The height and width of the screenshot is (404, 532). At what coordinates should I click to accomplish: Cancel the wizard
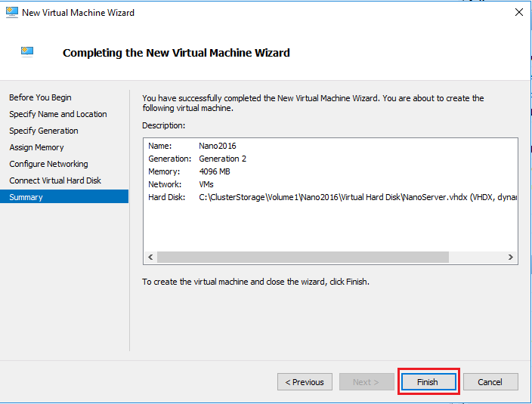(490, 382)
